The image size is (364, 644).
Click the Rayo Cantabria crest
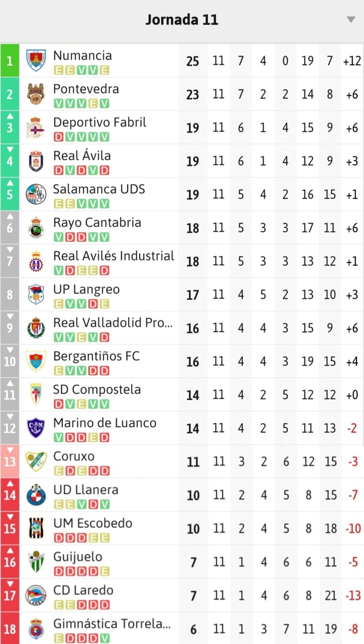[36, 228]
